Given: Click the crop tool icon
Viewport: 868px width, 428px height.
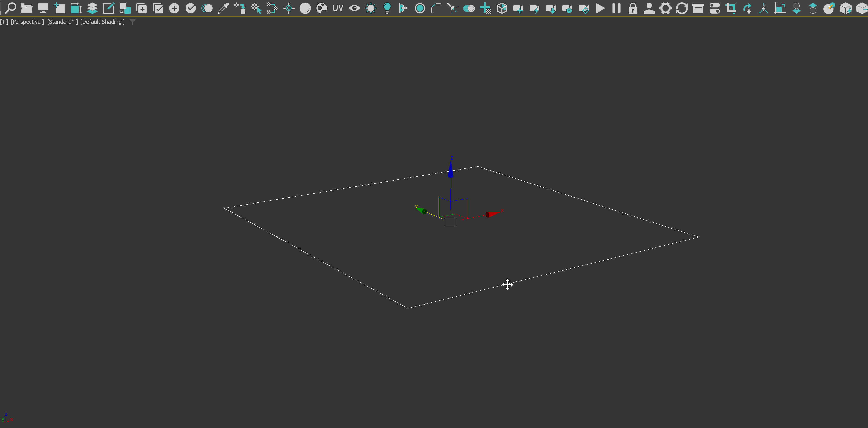Looking at the screenshot, I should click(x=731, y=8).
